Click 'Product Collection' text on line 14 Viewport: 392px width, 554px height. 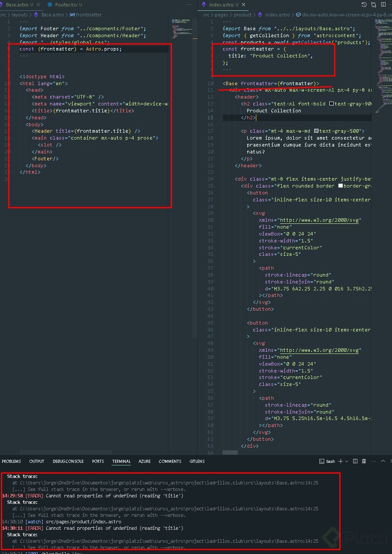click(x=274, y=111)
